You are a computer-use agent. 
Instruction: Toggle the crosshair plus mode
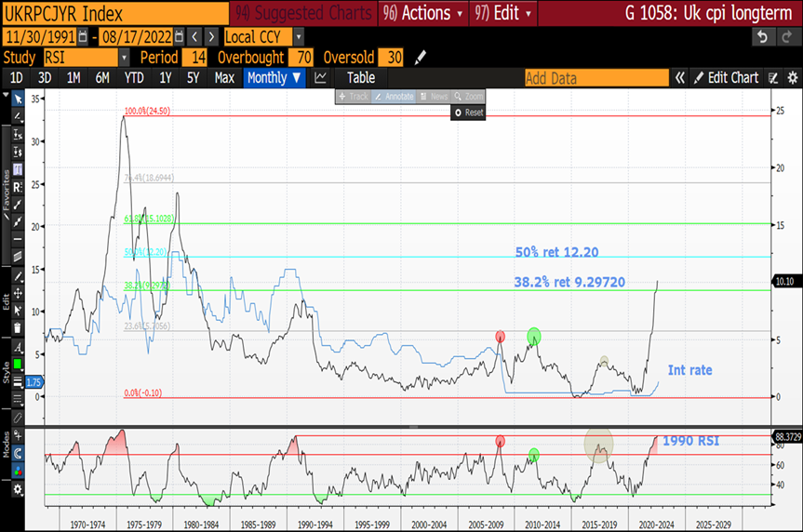click(18, 436)
